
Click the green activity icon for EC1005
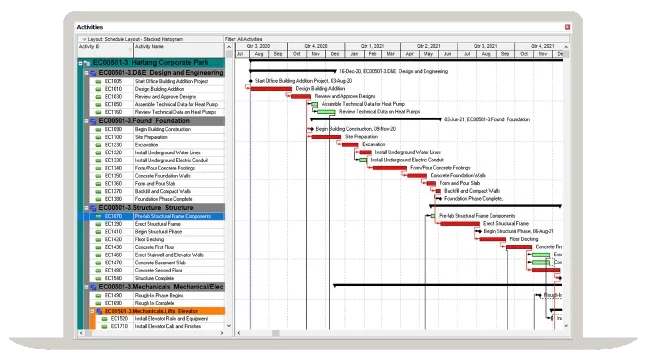(98, 82)
